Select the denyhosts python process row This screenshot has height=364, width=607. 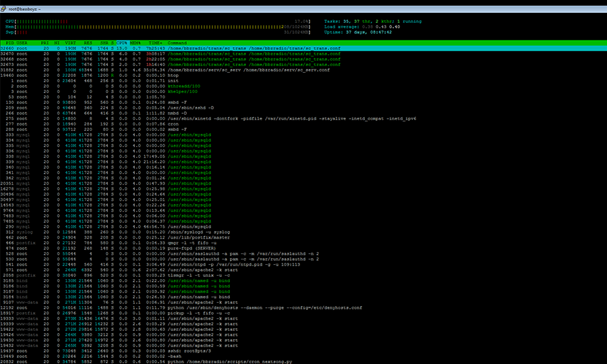pyautogui.click(x=303, y=308)
